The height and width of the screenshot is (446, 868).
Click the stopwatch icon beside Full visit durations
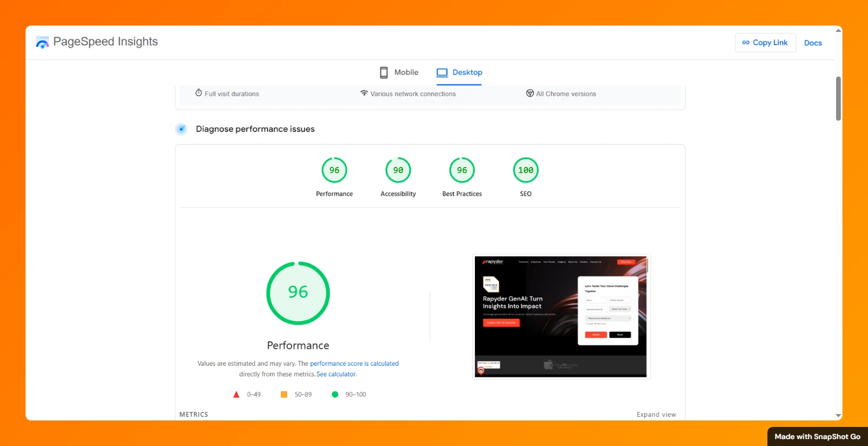(198, 93)
